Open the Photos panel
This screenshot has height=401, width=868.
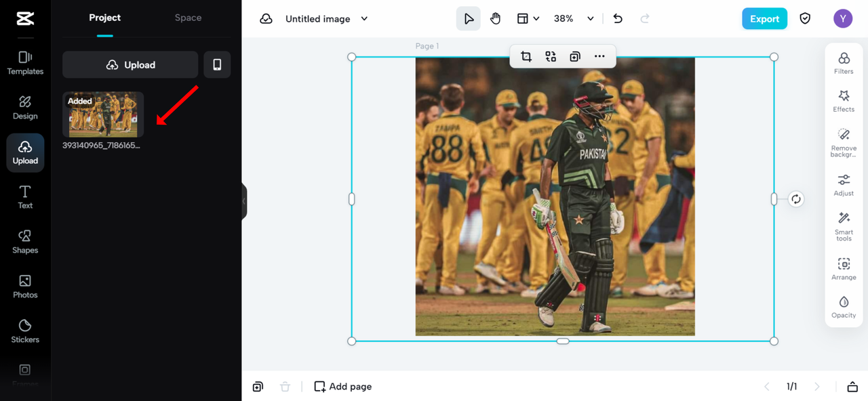click(x=25, y=287)
